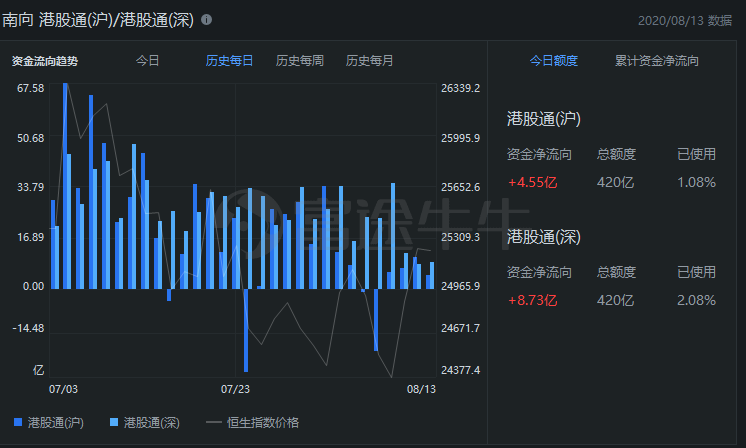
Task: Click the 67.58 y-axis value
Action: (30, 88)
